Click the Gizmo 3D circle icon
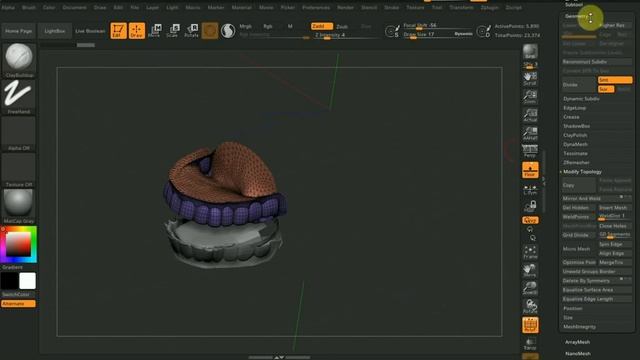The width and height of the screenshot is (640, 360). click(210, 31)
